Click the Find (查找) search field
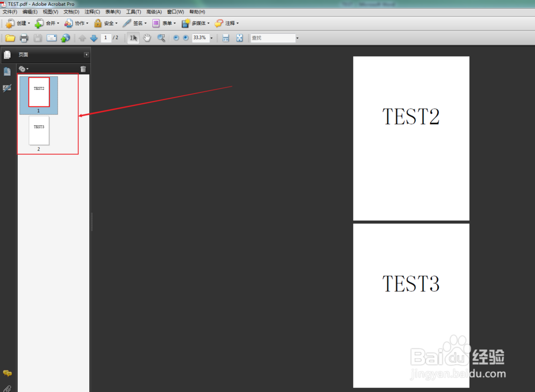The image size is (535, 392). tap(273, 38)
